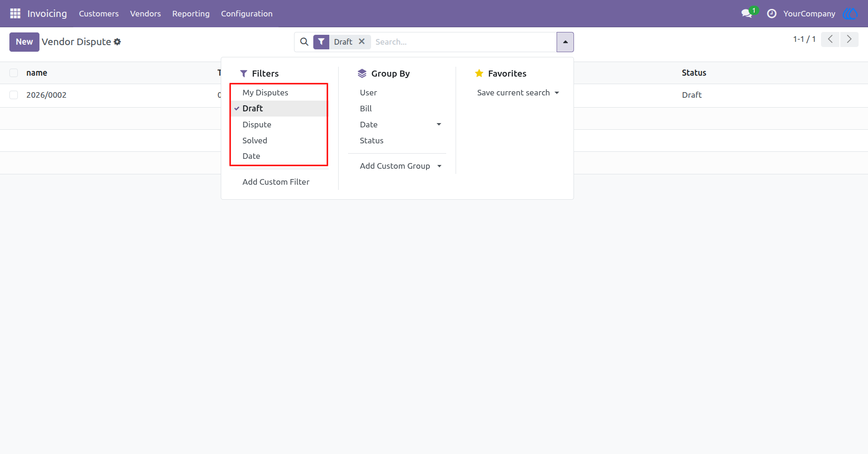Toggle the search options dropdown arrow
The image size is (868, 454).
click(565, 42)
